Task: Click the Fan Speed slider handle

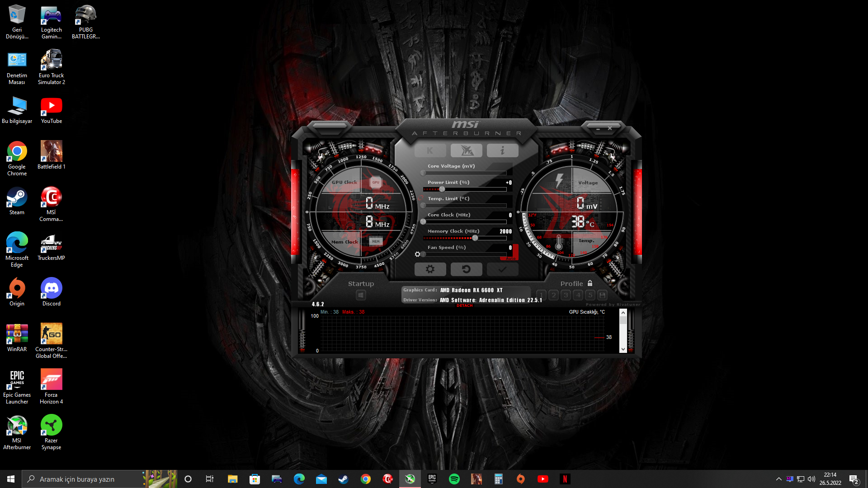Action: click(423, 254)
